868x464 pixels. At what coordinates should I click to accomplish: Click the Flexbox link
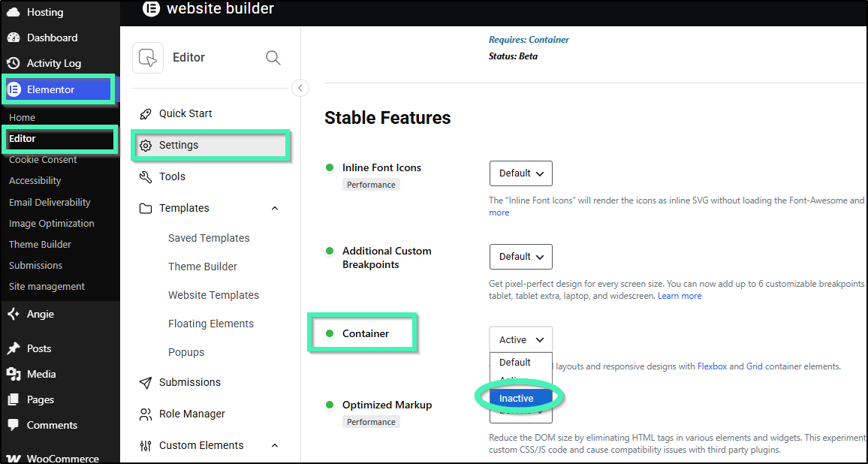pos(712,366)
